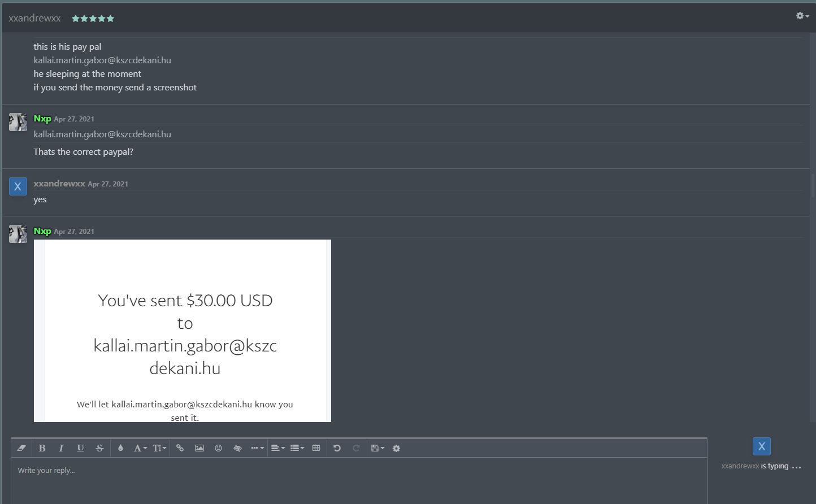Image resolution: width=816 pixels, height=504 pixels.
Task: Insert a link with the chain icon
Action: [x=180, y=448]
